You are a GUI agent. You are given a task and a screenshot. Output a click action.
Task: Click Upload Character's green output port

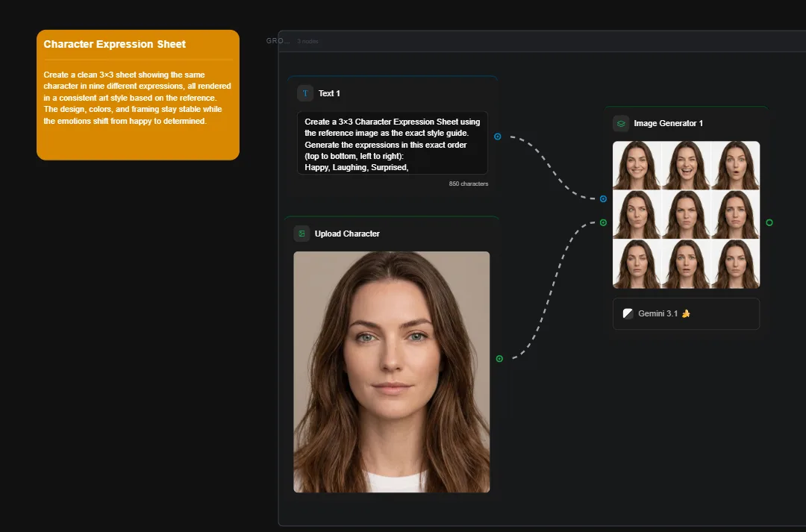coord(499,358)
